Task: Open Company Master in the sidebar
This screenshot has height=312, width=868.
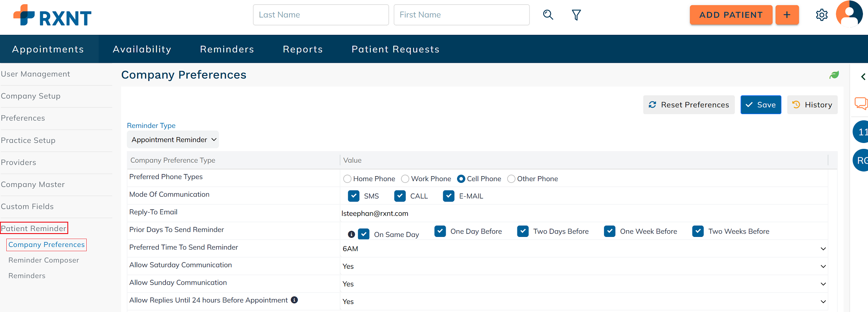Action: (x=33, y=185)
